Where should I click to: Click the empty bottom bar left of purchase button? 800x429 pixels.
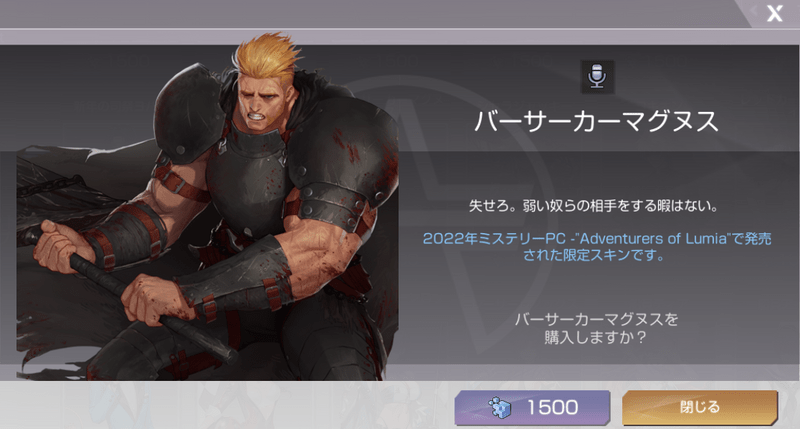click(x=227, y=405)
